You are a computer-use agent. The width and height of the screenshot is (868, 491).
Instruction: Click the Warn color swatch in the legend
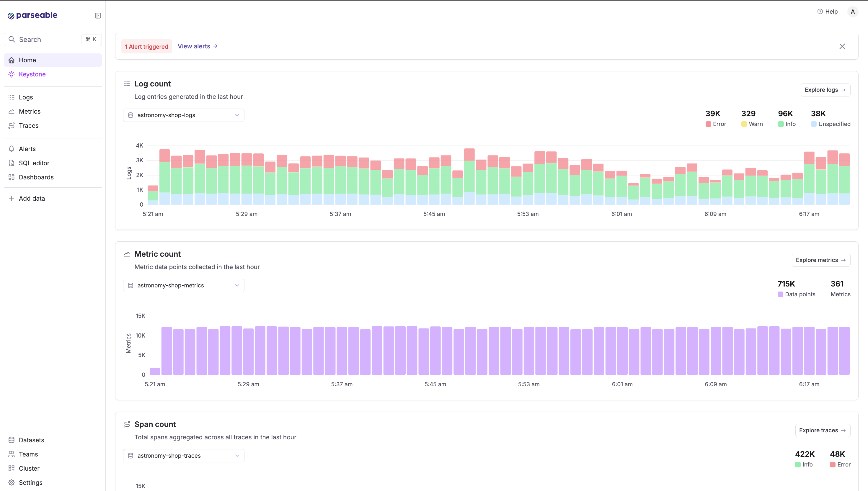pos(744,124)
